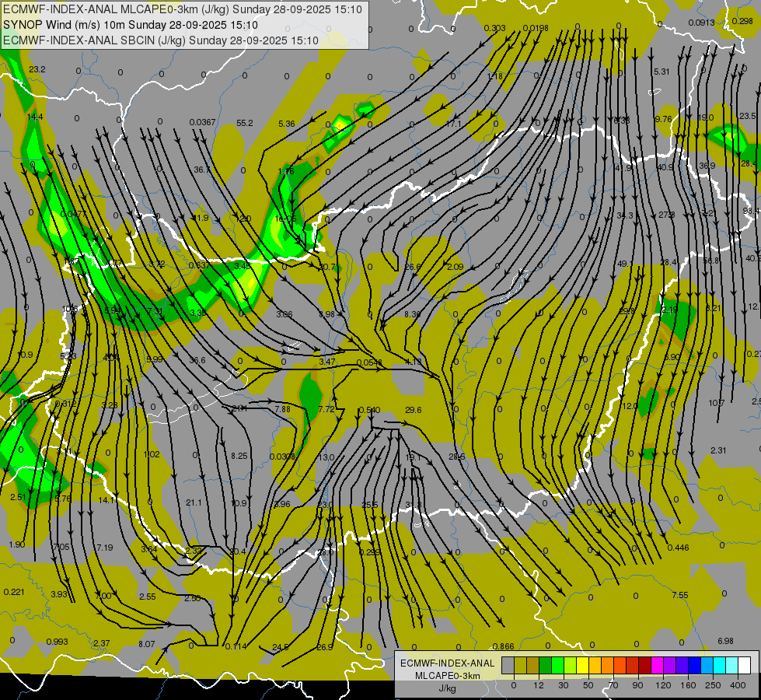
Task: Click the map value '7.55'
Action: point(680,595)
